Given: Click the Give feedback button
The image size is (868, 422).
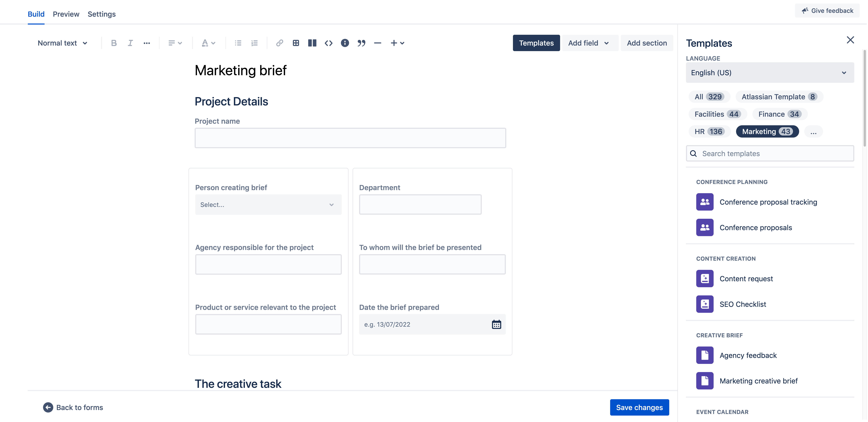Looking at the screenshot, I should 827,11.
